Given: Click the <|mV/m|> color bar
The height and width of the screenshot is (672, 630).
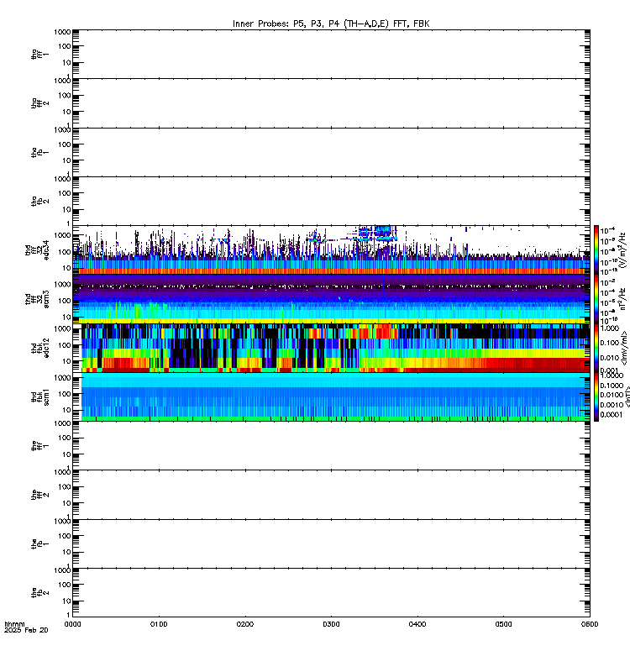Looking at the screenshot, I should [x=596, y=348].
